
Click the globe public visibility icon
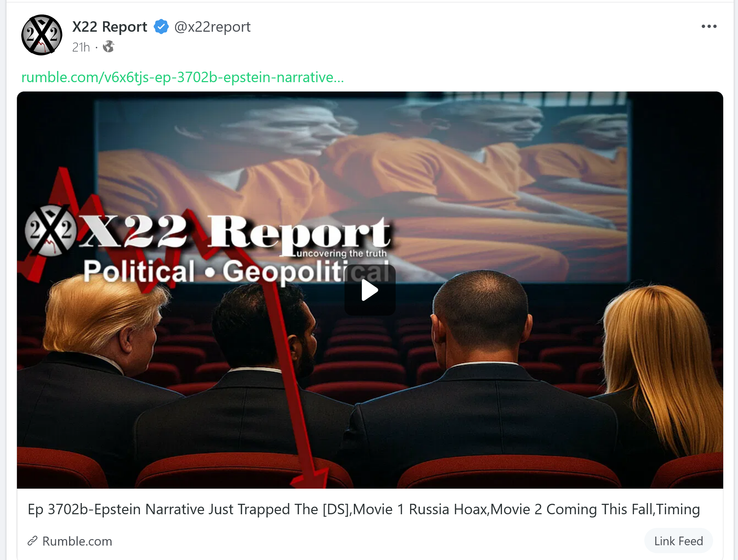(108, 47)
